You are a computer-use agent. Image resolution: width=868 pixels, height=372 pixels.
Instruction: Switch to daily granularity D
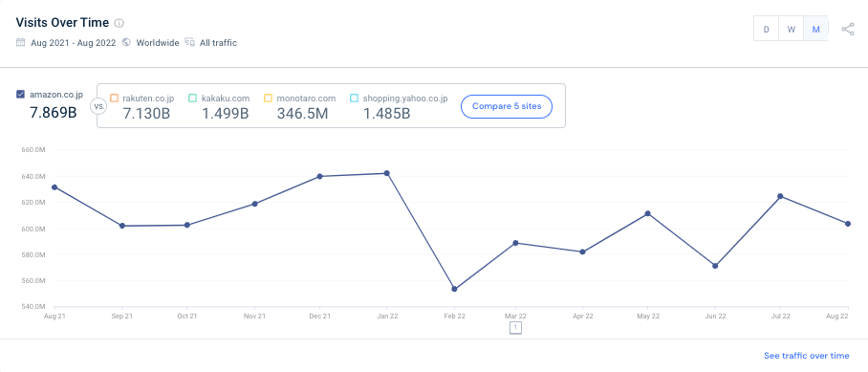coord(766,30)
